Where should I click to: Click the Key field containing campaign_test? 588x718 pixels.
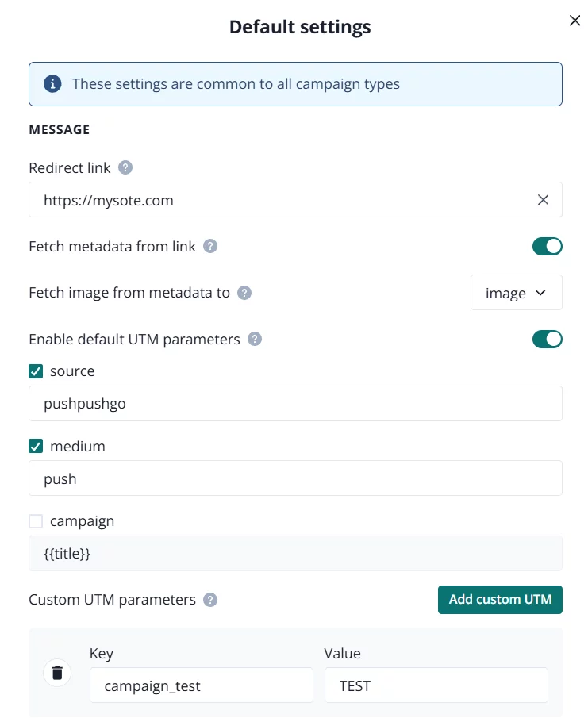[201, 685]
